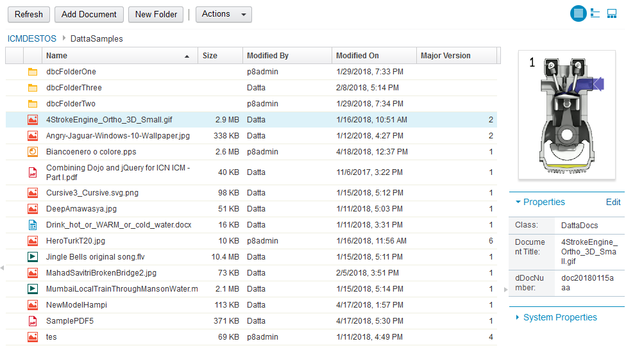Viewport: 626px width, 364px height.
Task: Select Combining Dojo and jQuery PDF name
Action: (118, 172)
